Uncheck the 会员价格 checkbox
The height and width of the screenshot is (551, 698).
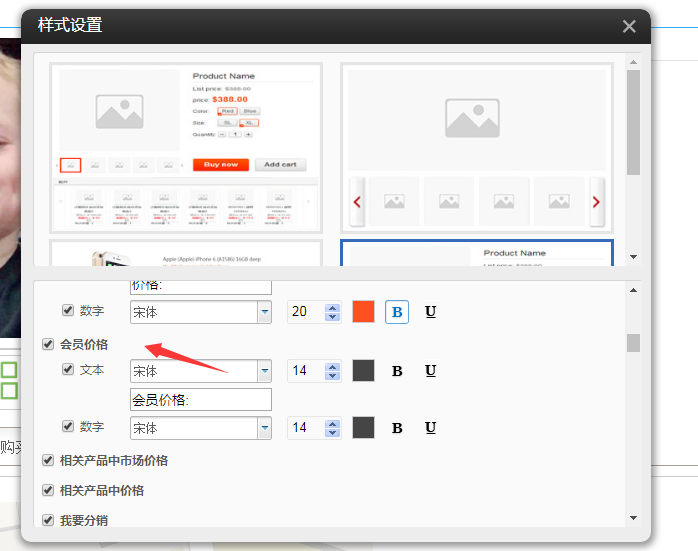[48, 344]
